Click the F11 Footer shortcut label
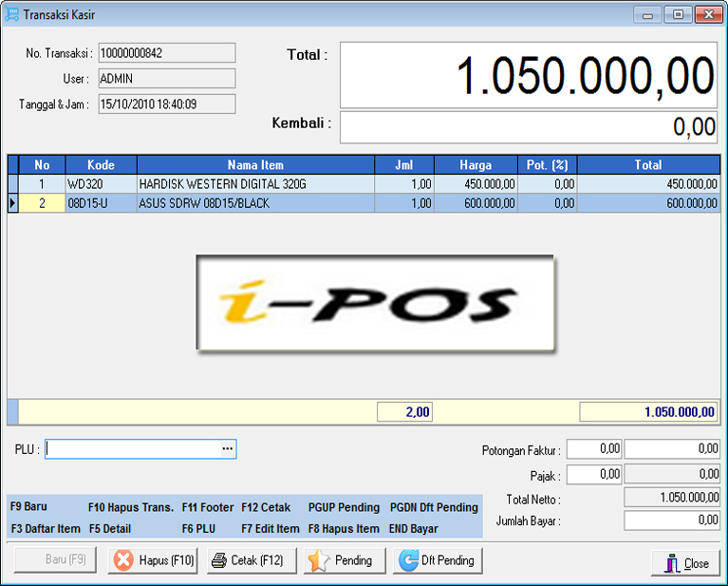 (208, 507)
